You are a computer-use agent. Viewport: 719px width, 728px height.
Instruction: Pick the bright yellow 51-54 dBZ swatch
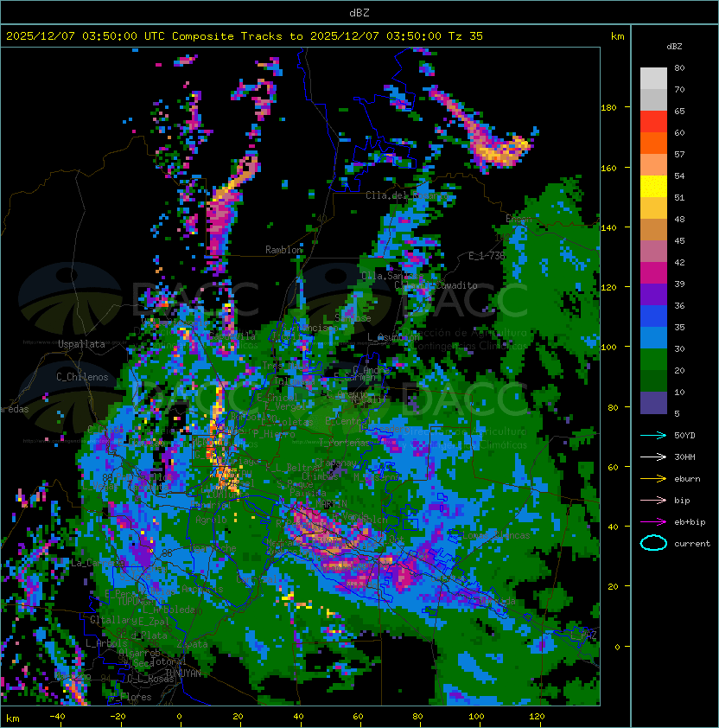[x=653, y=186]
